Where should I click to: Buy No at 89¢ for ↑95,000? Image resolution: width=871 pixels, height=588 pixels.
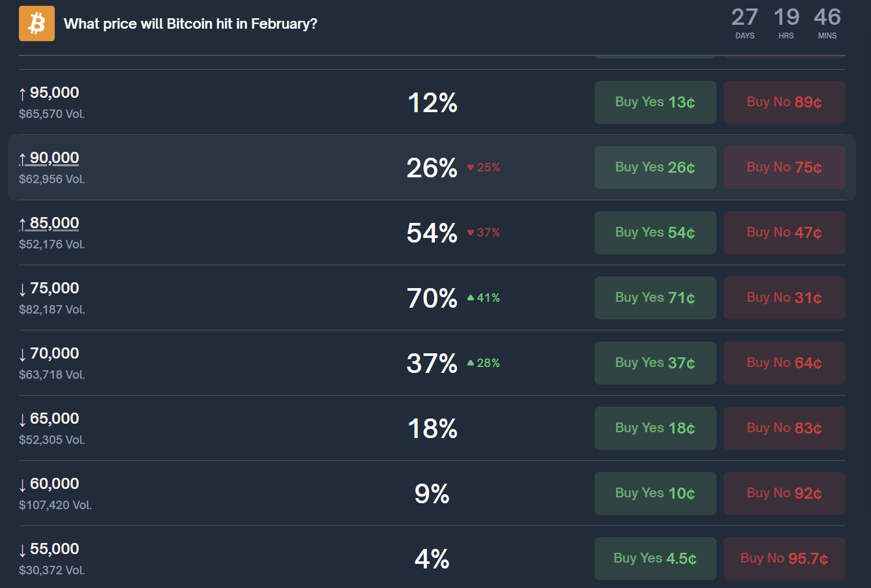click(x=784, y=102)
